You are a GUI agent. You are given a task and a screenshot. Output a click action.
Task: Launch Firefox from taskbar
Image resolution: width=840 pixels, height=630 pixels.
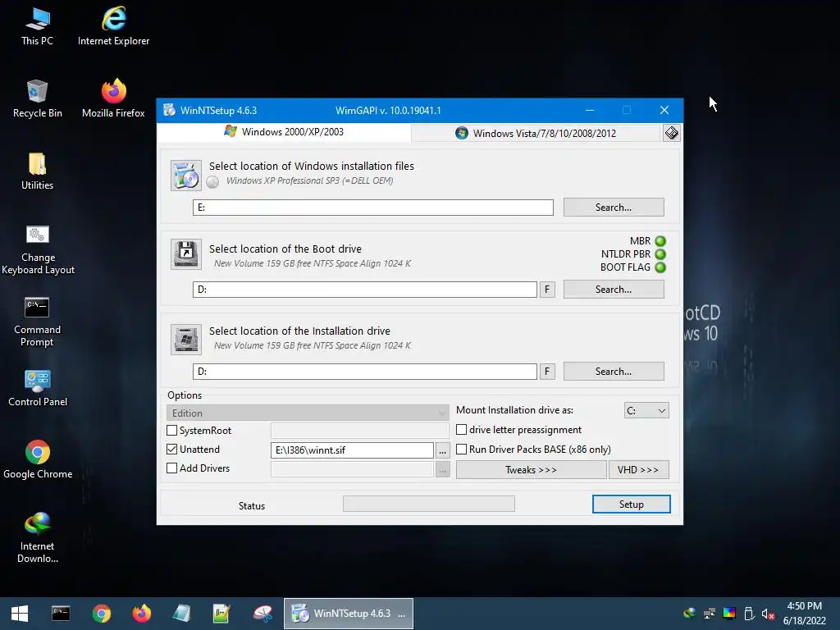[x=142, y=614]
